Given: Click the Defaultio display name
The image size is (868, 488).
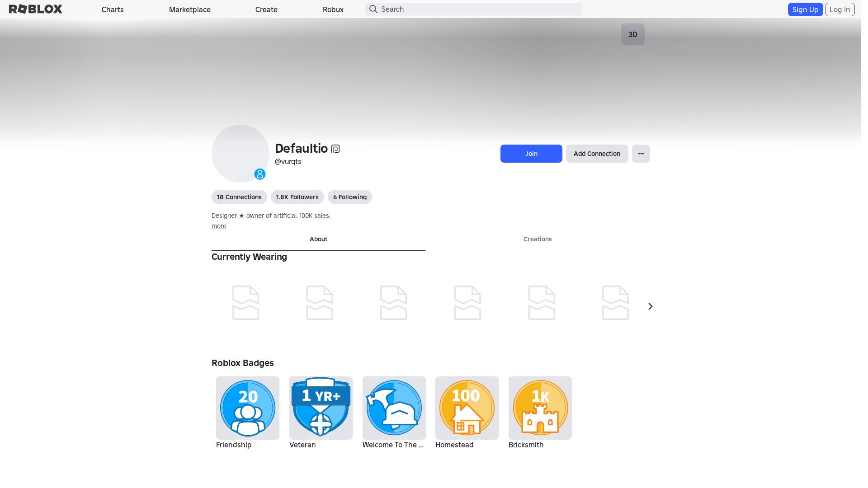Looking at the screenshot, I should (301, 148).
